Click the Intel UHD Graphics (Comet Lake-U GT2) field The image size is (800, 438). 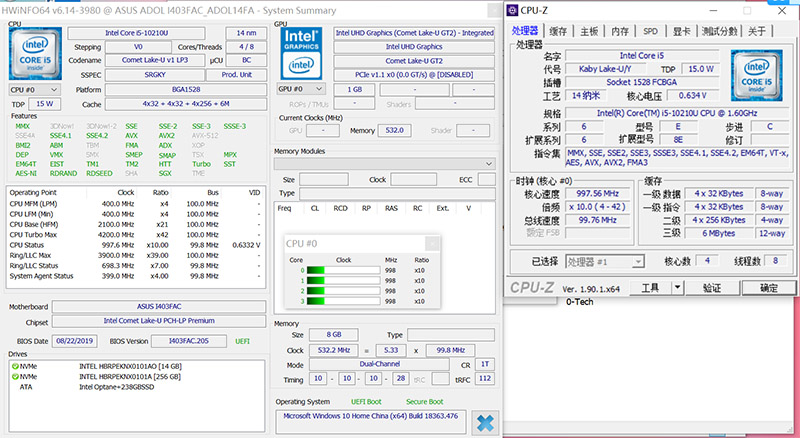[x=414, y=33]
